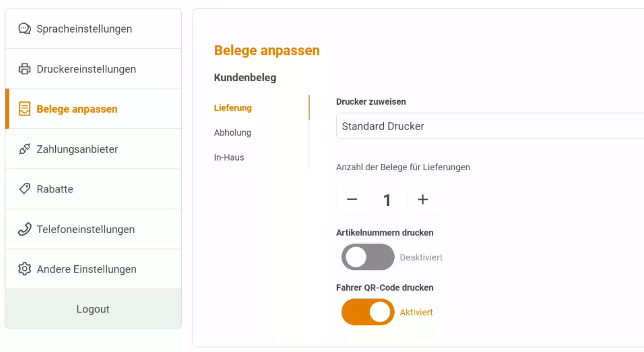Click the Aktiviert label next to QR toggle
The height and width of the screenshot is (352, 644).
[417, 313]
